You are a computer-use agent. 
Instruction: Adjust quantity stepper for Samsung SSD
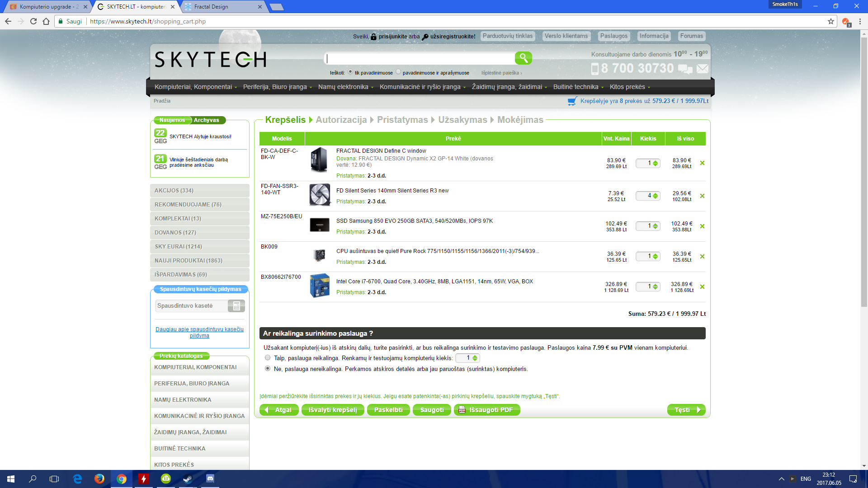[656, 226]
